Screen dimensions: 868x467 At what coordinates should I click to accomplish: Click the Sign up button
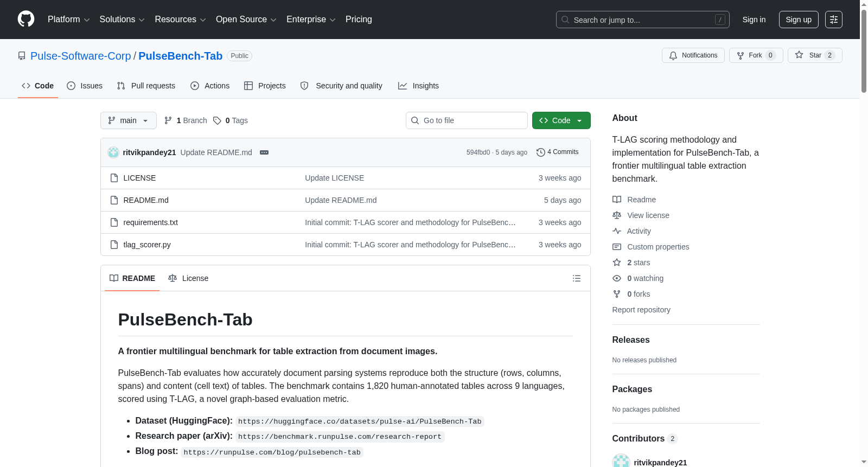799,20
